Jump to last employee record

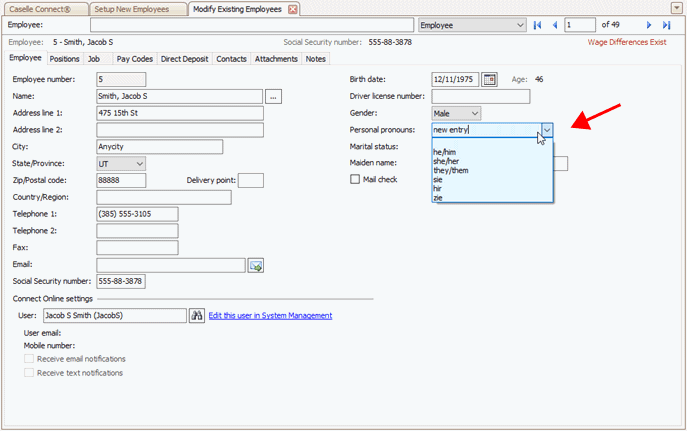pos(666,25)
